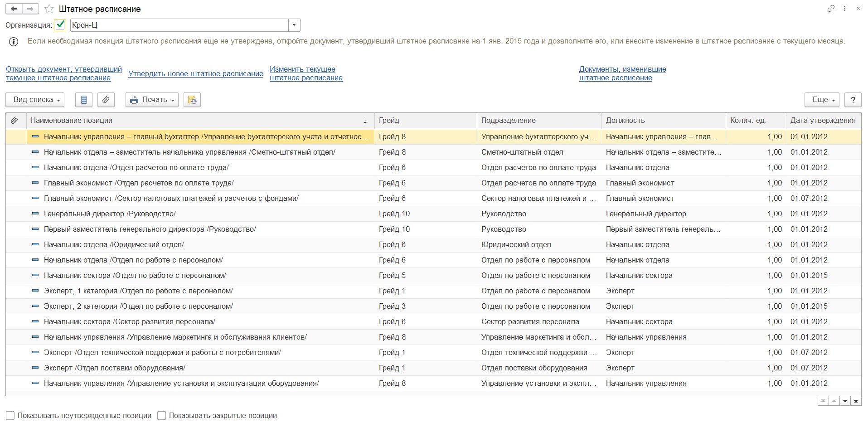868x423 pixels.
Task: Click the documents history toolbar icon
Action: click(192, 100)
